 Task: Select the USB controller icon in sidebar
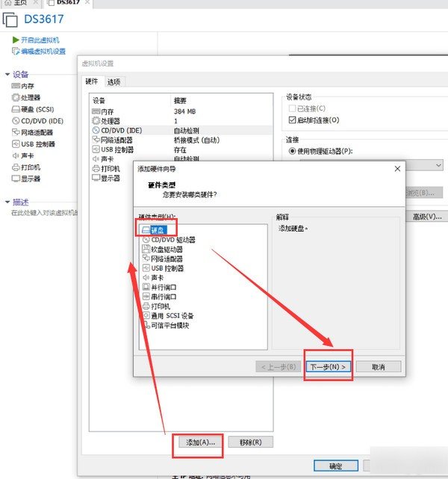16,144
